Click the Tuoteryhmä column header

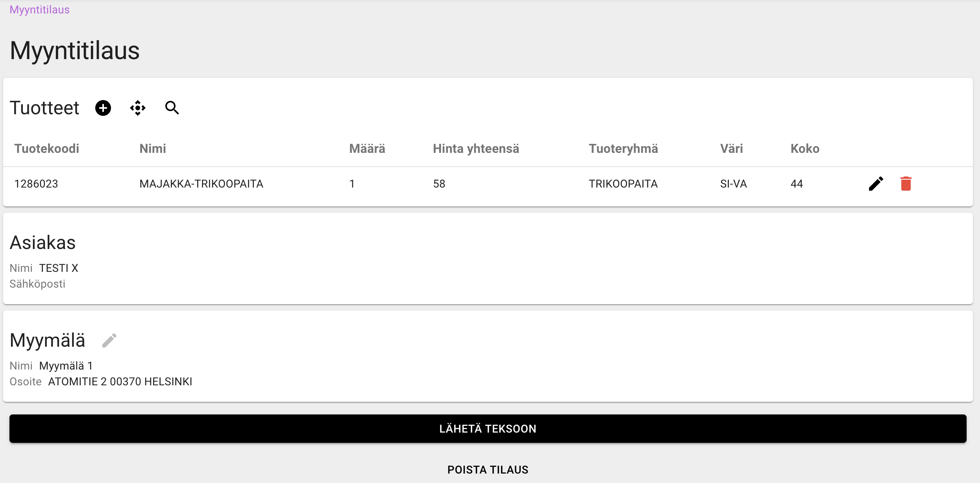tap(623, 149)
